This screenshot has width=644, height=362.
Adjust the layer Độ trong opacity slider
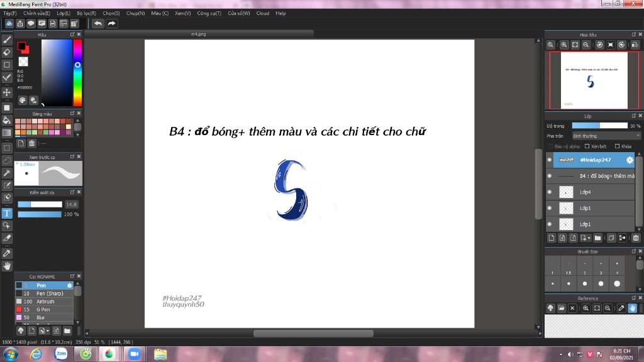(x=599, y=126)
